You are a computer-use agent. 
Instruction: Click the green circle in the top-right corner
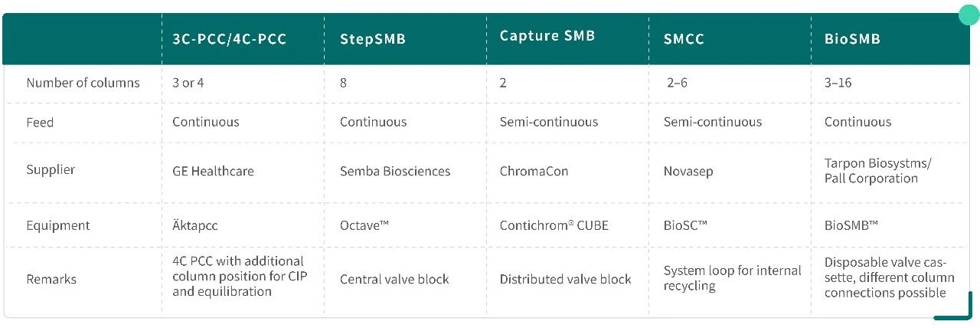point(969,13)
